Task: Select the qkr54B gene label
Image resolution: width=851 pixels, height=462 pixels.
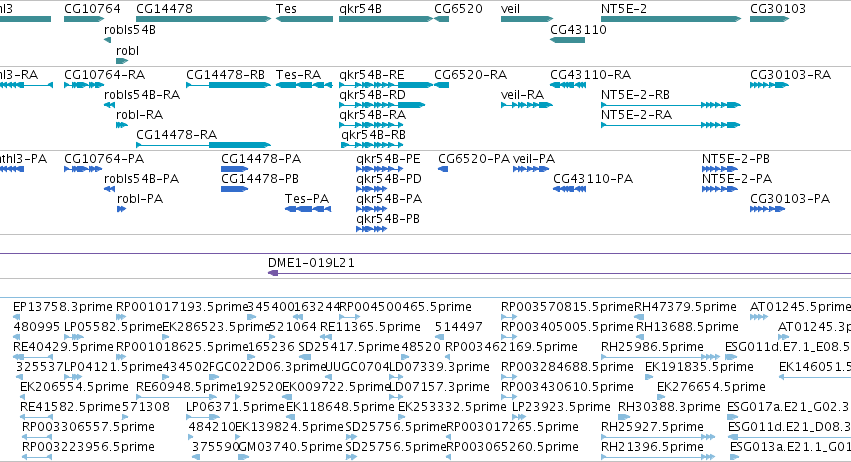Action: pyautogui.click(x=360, y=9)
